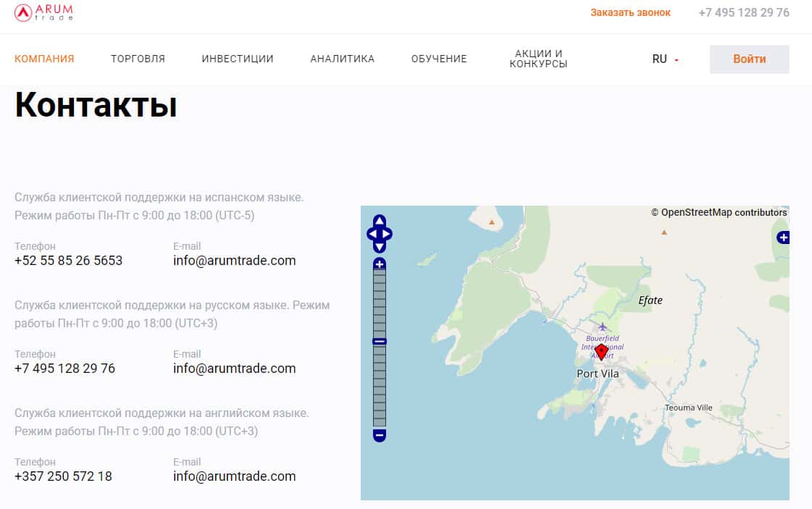Click phone number +357 250 572 18
This screenshot has width=812, height=509.
pos(63,476)
